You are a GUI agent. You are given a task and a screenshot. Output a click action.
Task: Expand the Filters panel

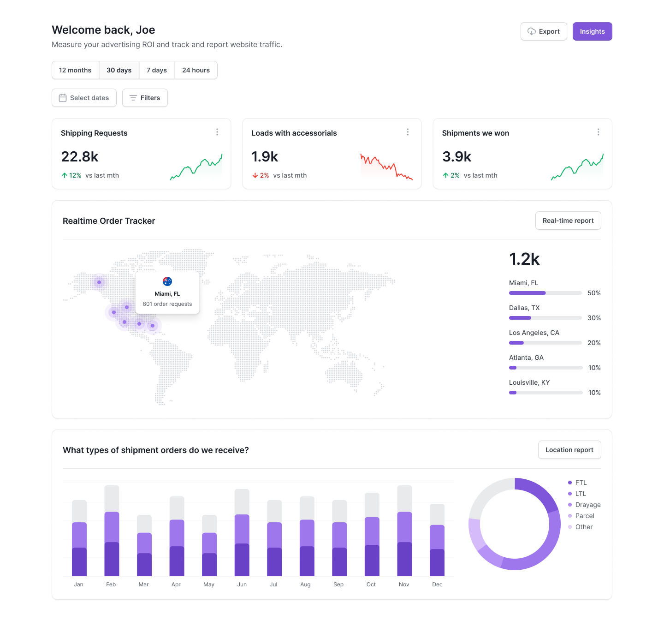coord(145,98)
